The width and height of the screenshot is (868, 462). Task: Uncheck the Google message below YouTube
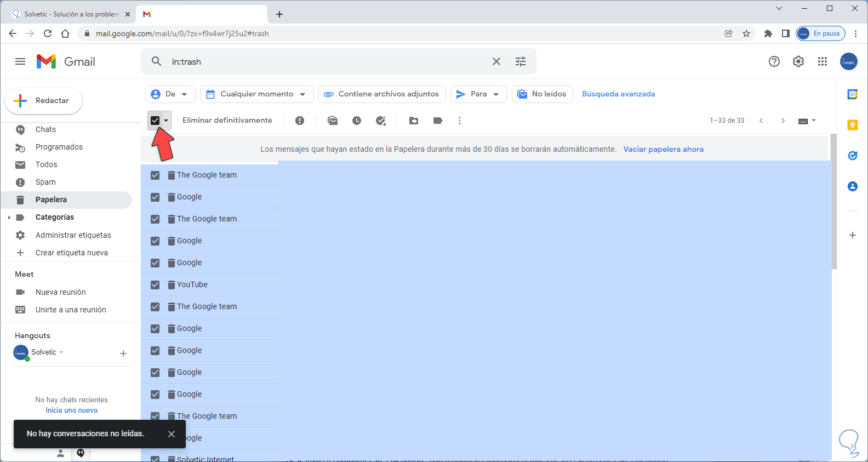pyautogui.click(x=155, y=329)
